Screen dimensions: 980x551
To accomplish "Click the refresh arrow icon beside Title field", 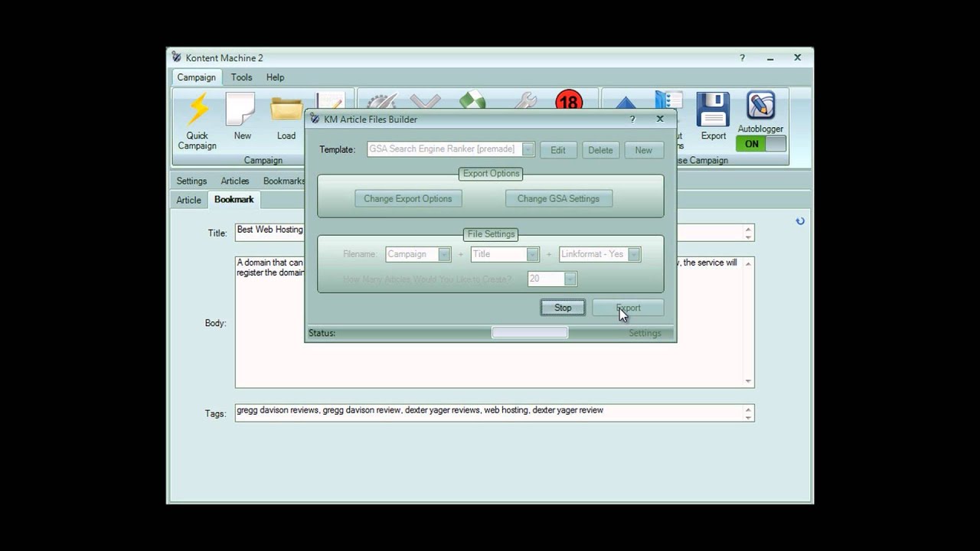I will tap(800, 221).
